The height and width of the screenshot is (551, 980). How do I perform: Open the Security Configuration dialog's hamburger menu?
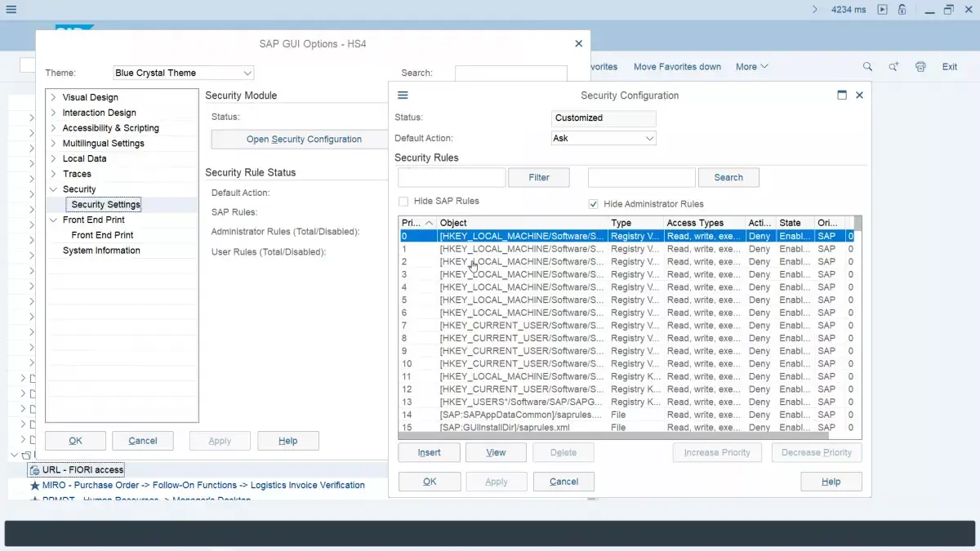[x=403, y=96]
